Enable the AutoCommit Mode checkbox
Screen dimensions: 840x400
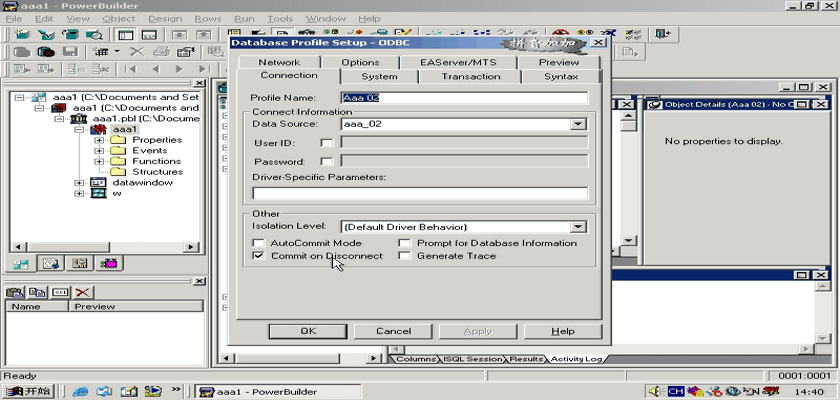coord(259,243)
